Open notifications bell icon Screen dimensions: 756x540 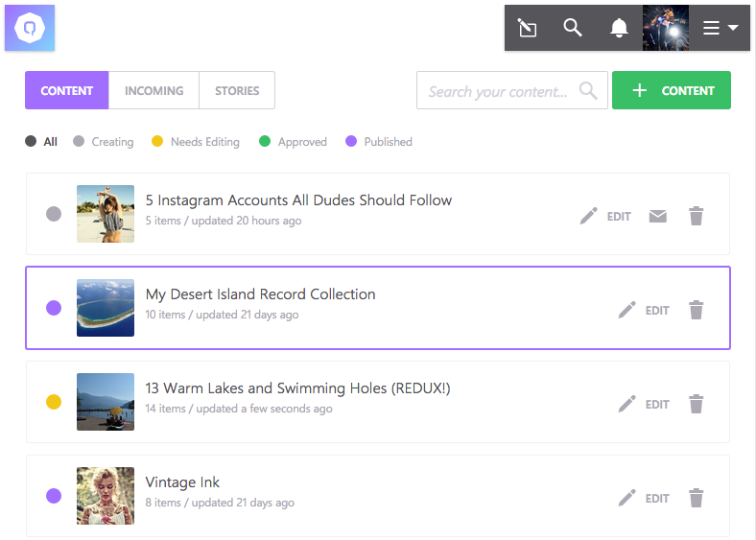(619, 28)
